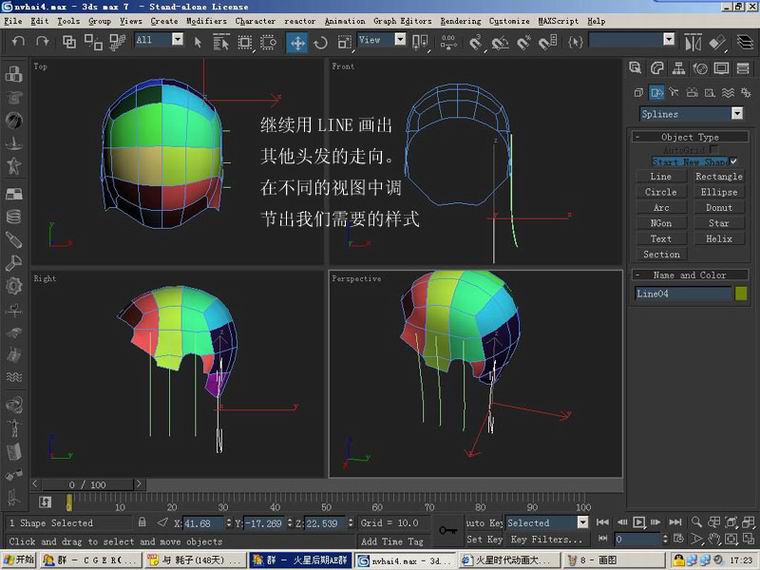Toggle the 3D Snaps magnet button
This screenshot has width=760, height=570.
(x=475, y=43)
